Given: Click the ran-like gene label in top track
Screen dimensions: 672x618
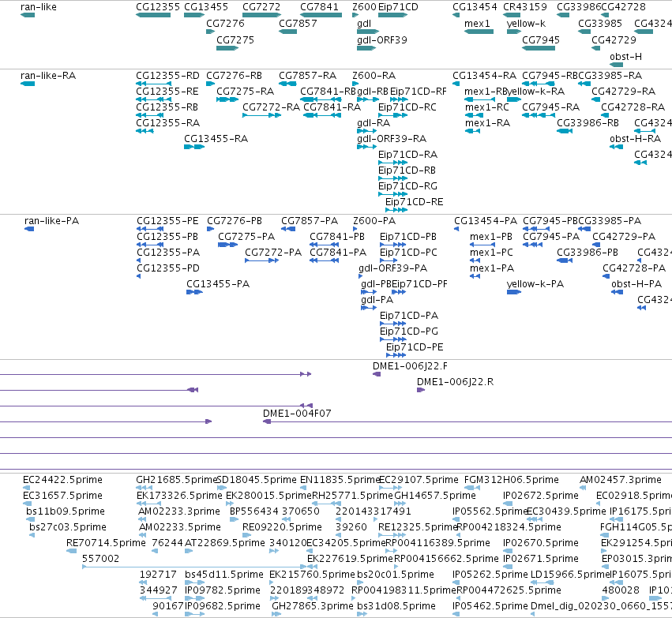Looking at the screenshot, I should (39, 7).
